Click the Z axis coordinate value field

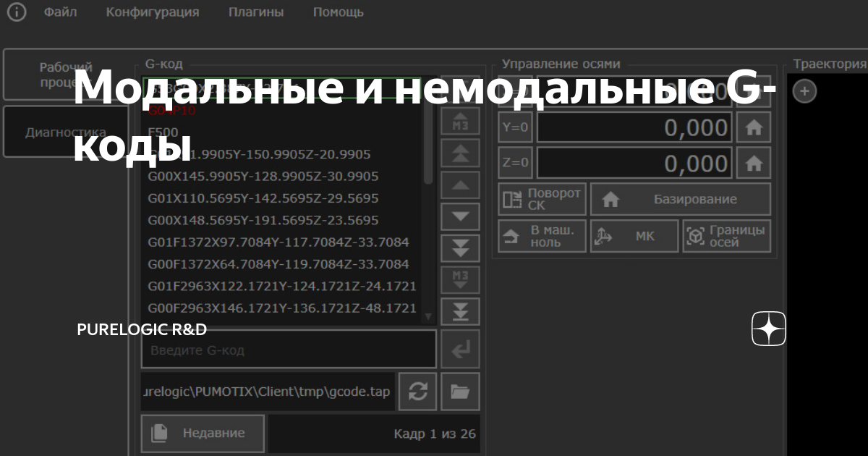(634, 163)
